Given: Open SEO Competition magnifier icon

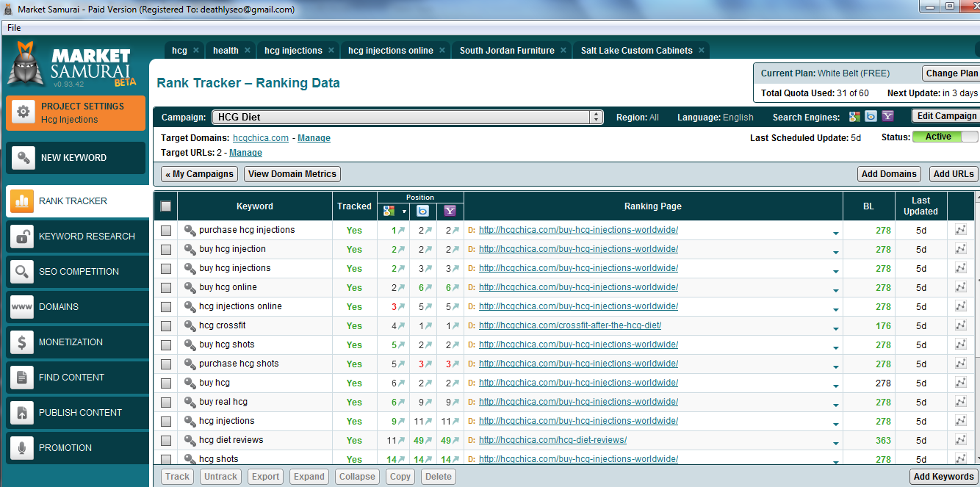Looking at the screenshot, I should pyautogui.click(x=22, y=272).
